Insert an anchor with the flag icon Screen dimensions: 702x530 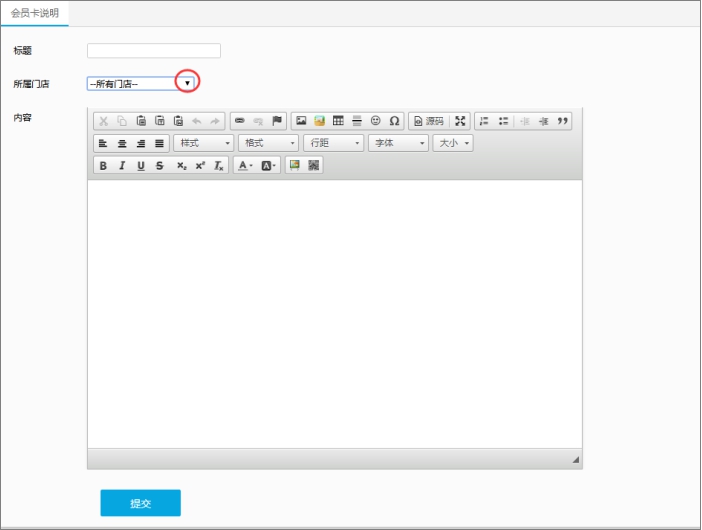point(277,121)
